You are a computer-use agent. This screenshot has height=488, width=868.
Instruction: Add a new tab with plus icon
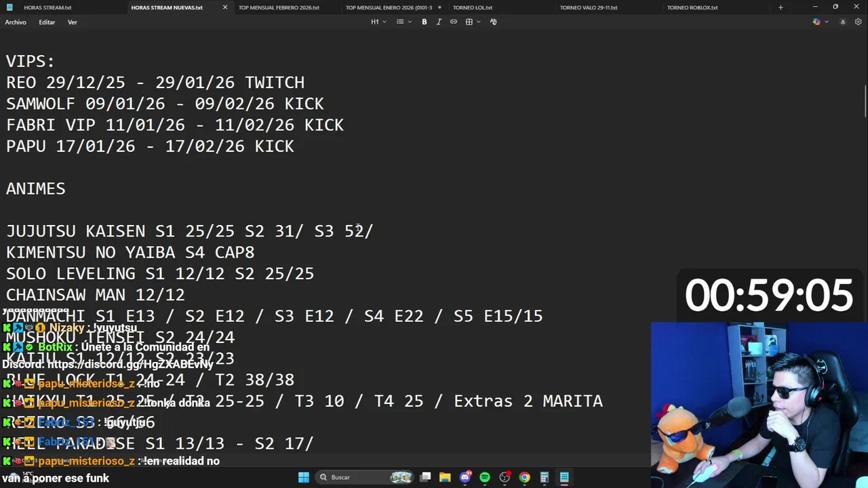tap(781, 7)
